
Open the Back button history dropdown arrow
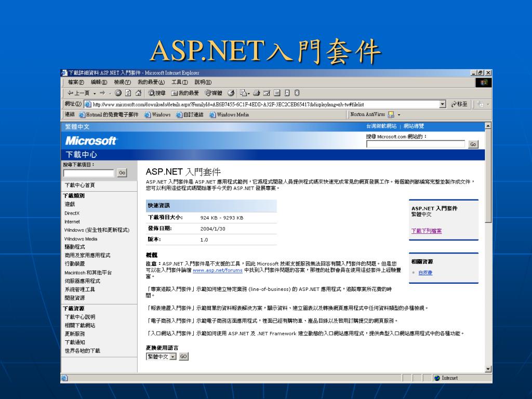click(95, 94)
